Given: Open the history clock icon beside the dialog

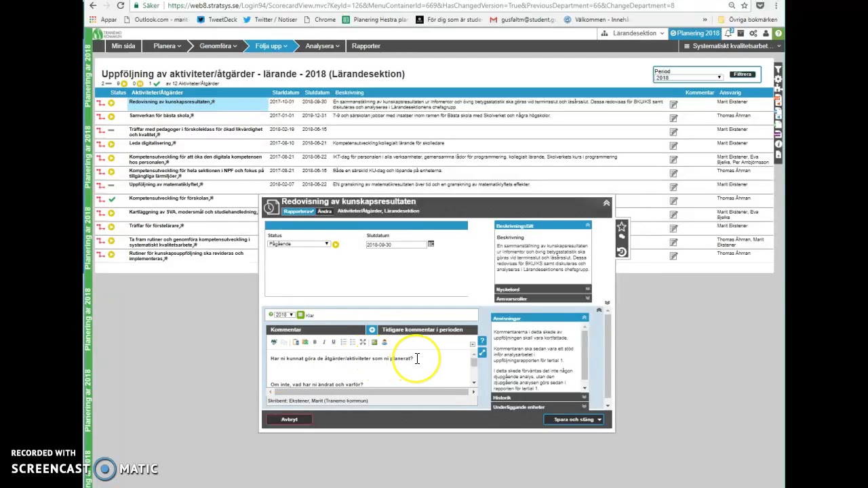Looking at the screenshot, I should tap(622, 251).
